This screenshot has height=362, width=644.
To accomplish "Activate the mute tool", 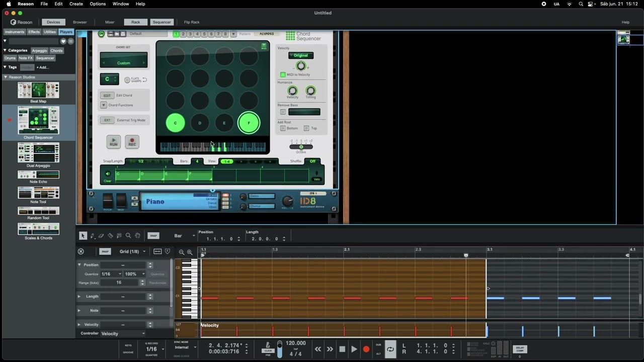I will click(x=119, y=236).
